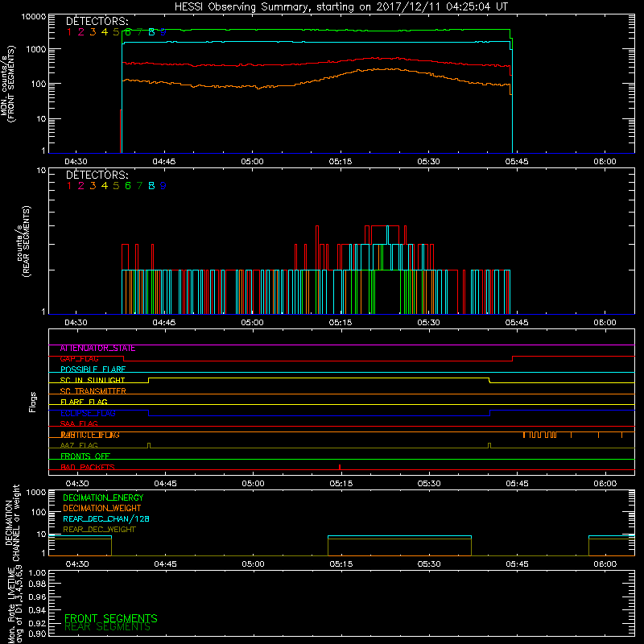644x644 pixels.
Task: Click the 1.00 livetime axis tick label
Action: coord(37,573)
